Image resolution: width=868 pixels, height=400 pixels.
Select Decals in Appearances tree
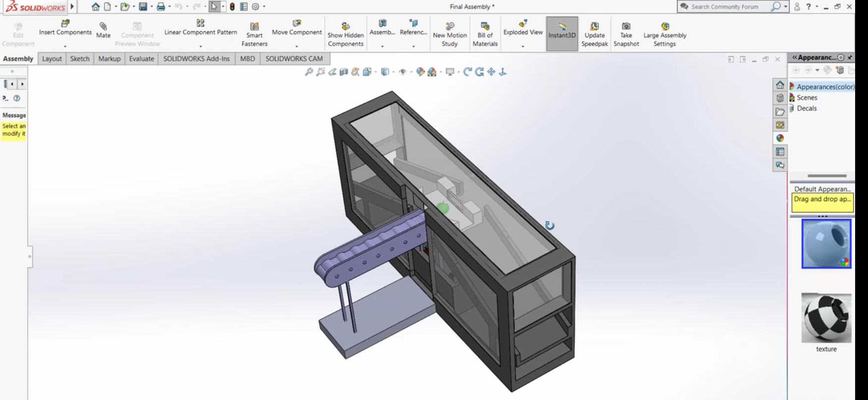pyautogui.click(x=807, y=108)
